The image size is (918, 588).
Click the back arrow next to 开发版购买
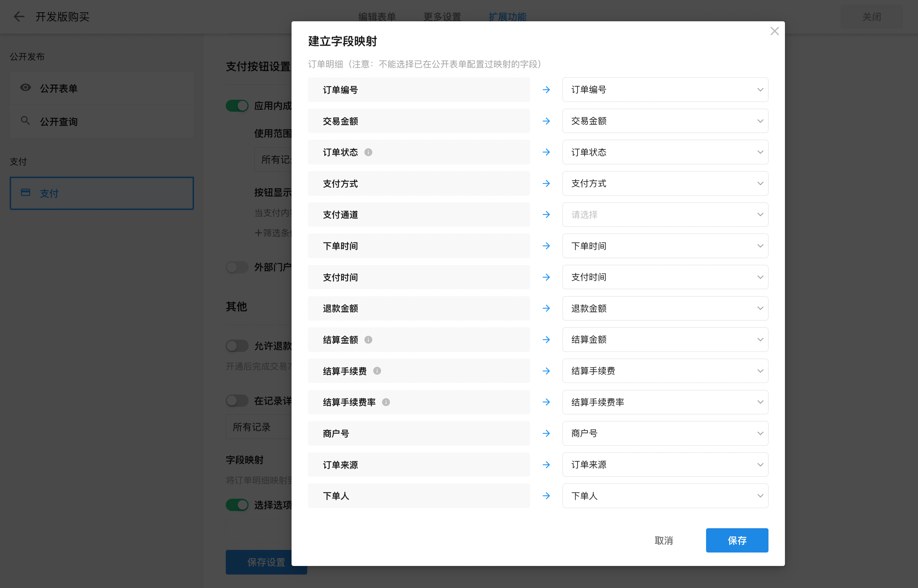(x=19, y=16)
